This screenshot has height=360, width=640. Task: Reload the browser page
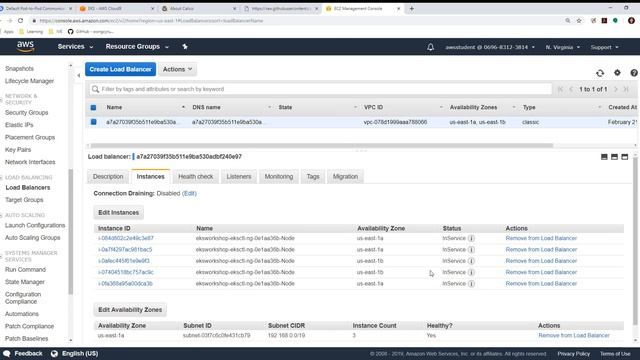click(x=20, y=20)
